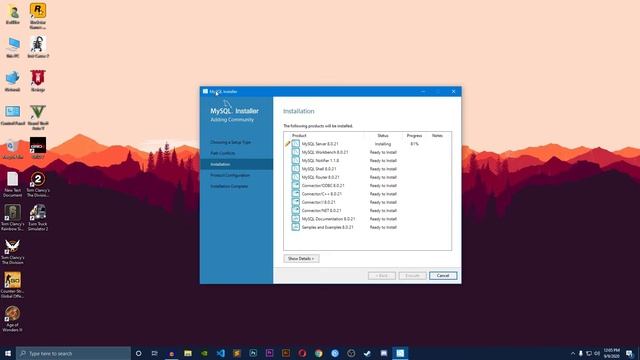Select the MySQL Notifier 1.1.8 row text
Viewport: 640px width, 360px height.
[x=320, y=160]
